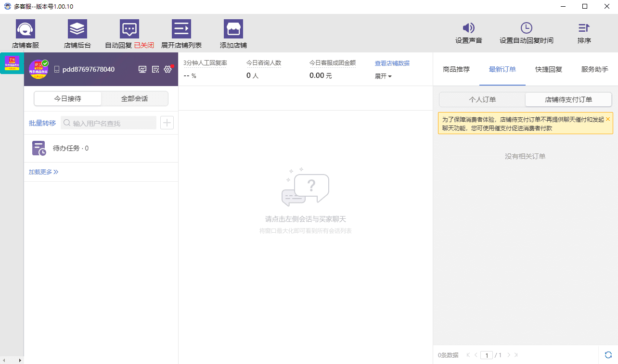The height and width of the screenshot is (364, 618).
Task: Open the 设置声音 sound settings
Action: point(469,34)
